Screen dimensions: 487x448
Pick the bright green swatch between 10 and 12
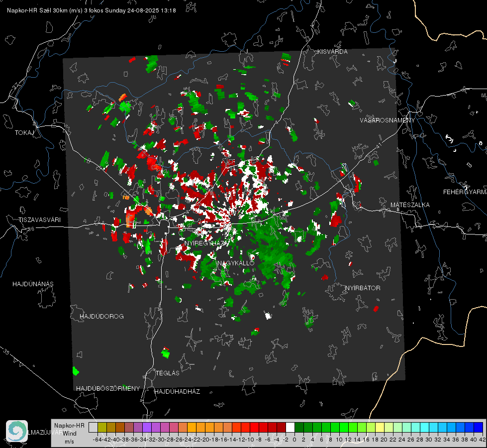pyautogui.click(x=344, y=428)
